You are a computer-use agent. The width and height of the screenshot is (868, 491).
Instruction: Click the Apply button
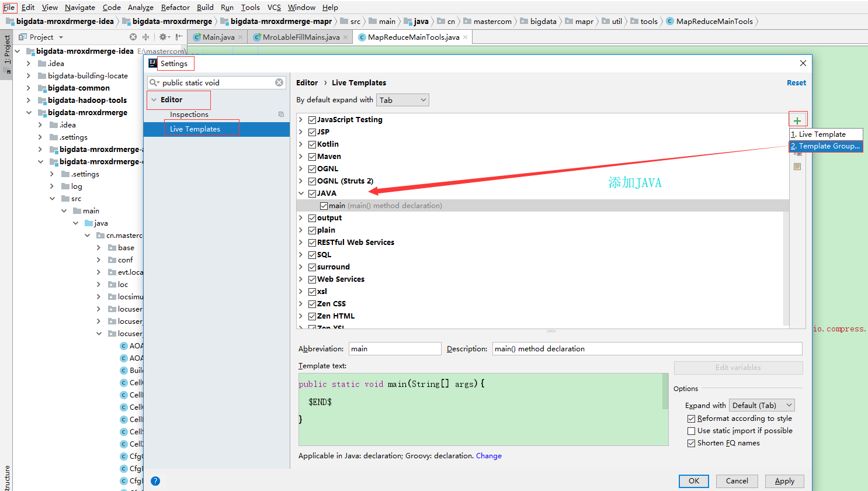784,481
